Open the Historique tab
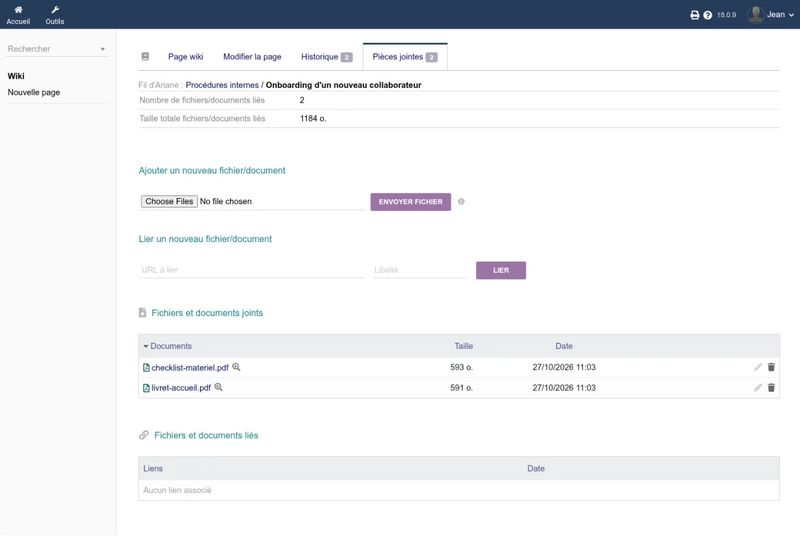 click(x=327, y=57)
